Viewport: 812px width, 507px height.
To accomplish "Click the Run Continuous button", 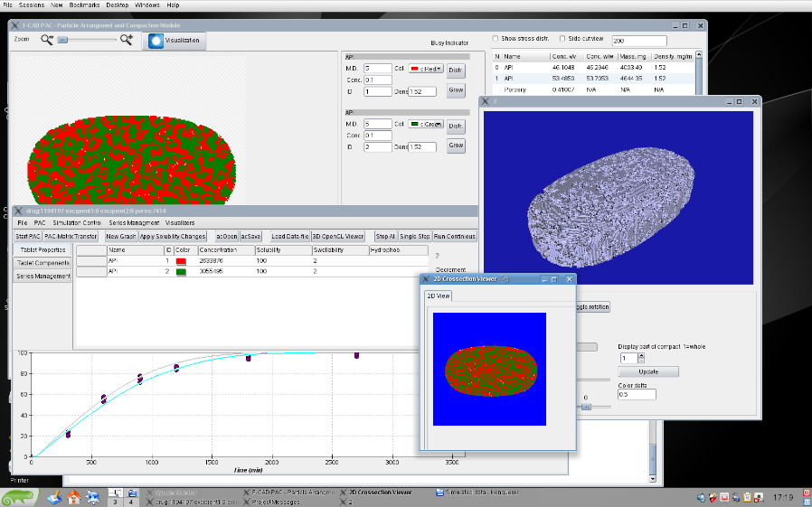I will 455,237.
